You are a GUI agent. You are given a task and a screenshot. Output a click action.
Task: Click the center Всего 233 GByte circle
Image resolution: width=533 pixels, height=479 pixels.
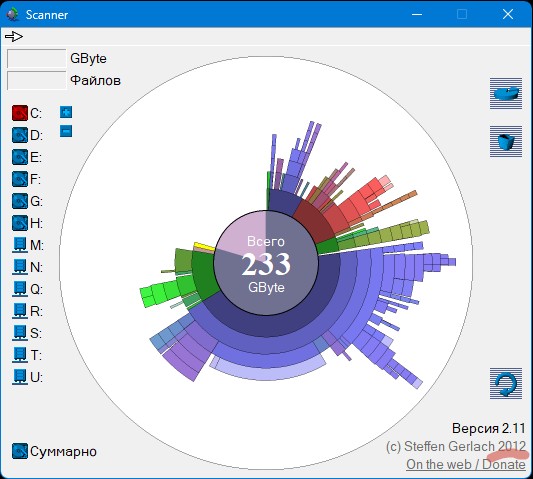(266, 263)
